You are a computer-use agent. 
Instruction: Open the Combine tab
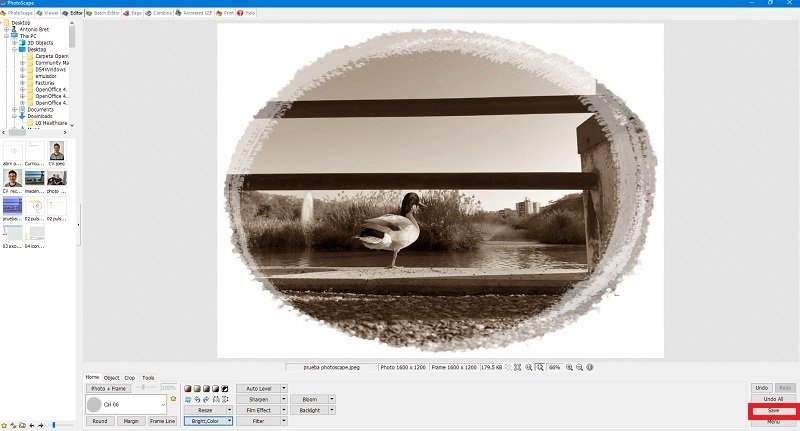tap(159, 13)
